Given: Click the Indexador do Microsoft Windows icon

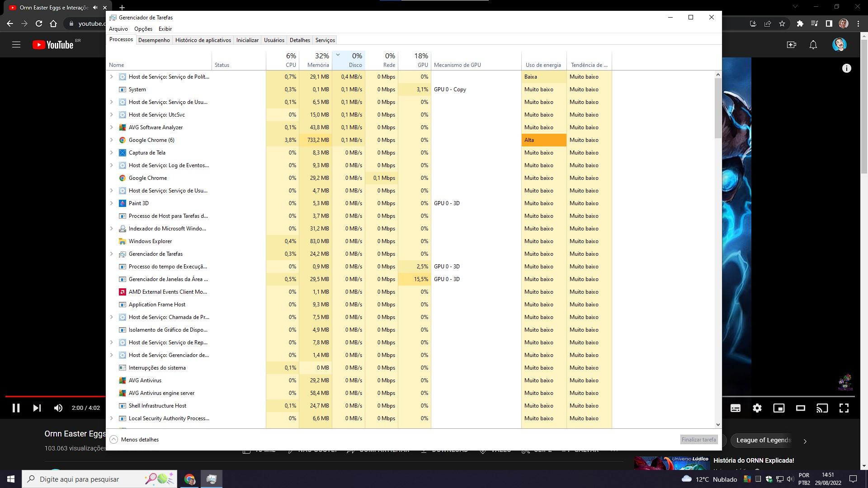Looking at the screenshot, I should (122, 229).
